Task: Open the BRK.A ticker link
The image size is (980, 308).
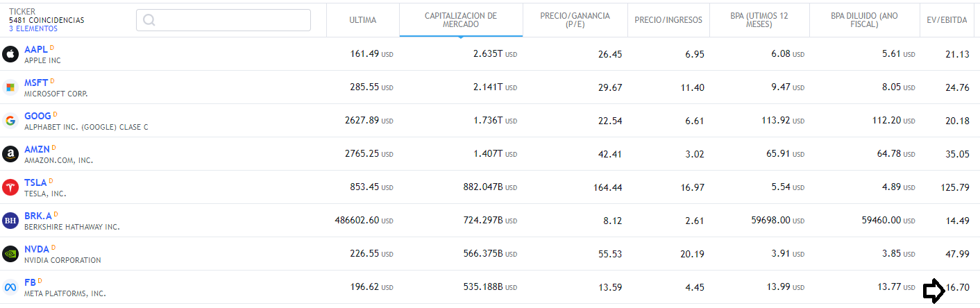Action: click(x=37, y=216)
